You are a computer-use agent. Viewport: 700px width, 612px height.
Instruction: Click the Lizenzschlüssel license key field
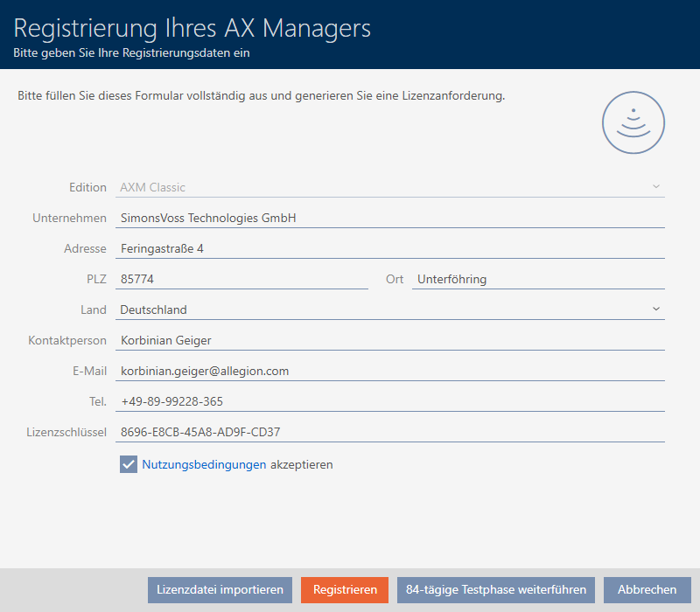(389, 432)
